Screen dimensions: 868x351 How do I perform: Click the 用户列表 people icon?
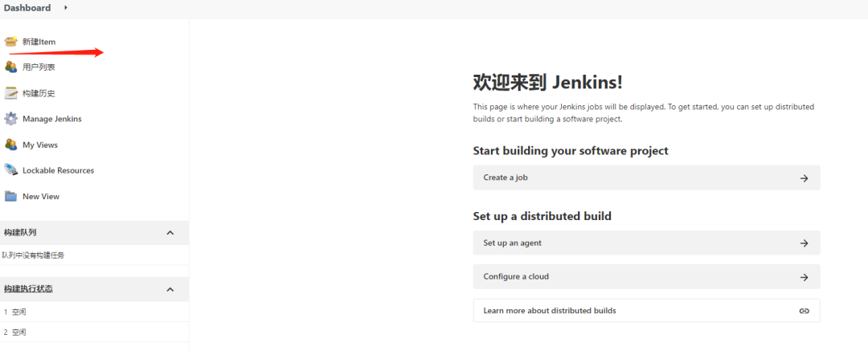[x=10, y=67]
